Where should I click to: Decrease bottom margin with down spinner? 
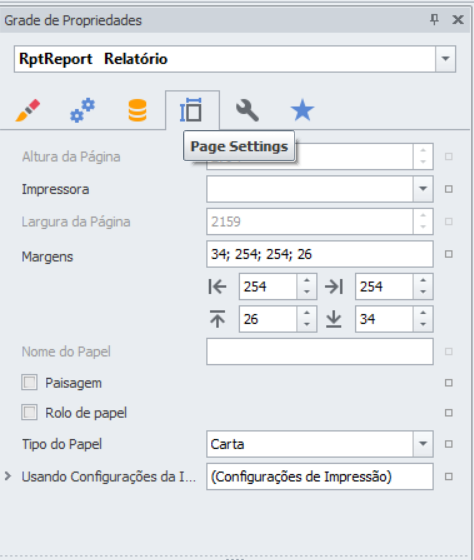tap(423, 325)
